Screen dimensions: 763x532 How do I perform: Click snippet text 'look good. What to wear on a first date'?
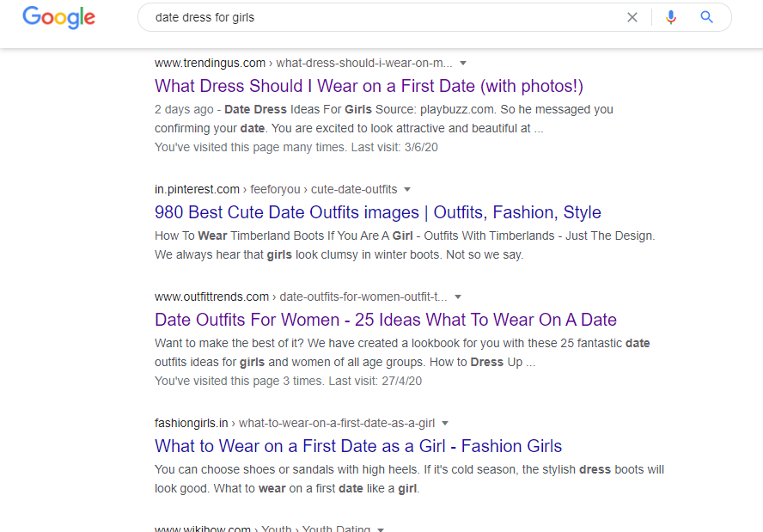pyautogui.click(x=259, y=489)
